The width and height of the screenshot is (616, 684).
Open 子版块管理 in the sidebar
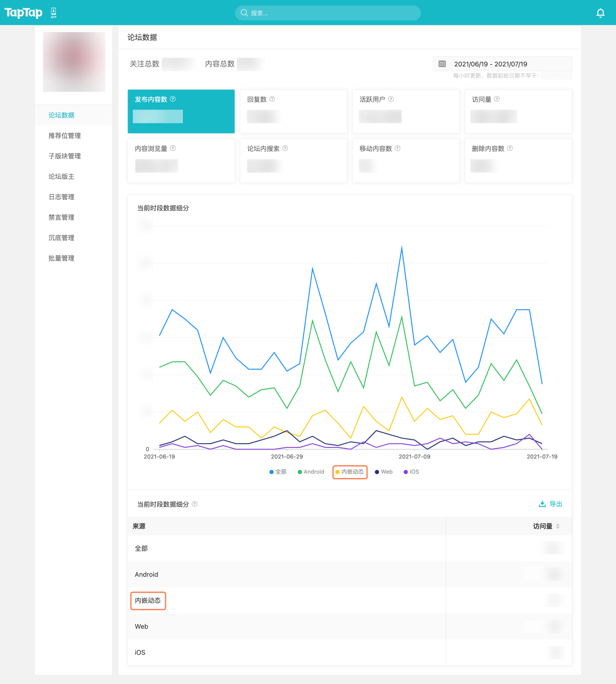(64, 156)
